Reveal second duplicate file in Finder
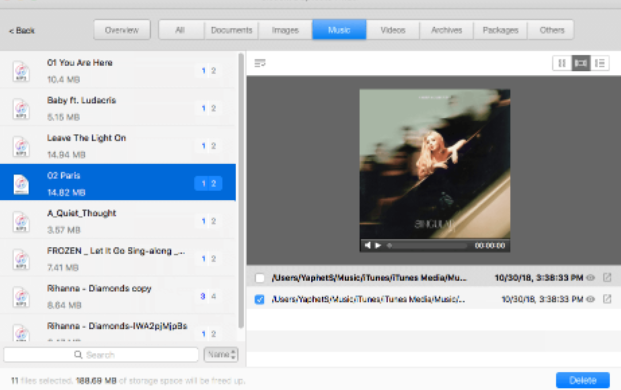Image resolution: width=621 pixels, height=390 pixels. point(607,299)
